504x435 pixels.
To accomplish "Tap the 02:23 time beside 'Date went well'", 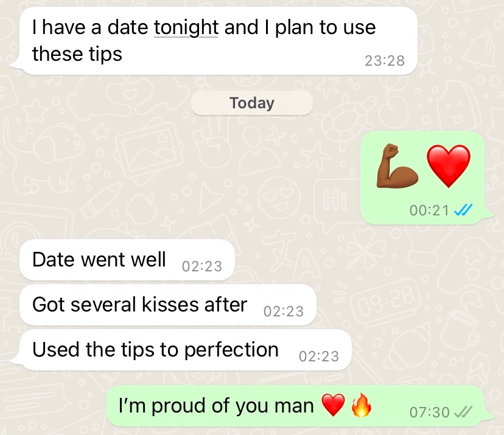I will 202,266.
